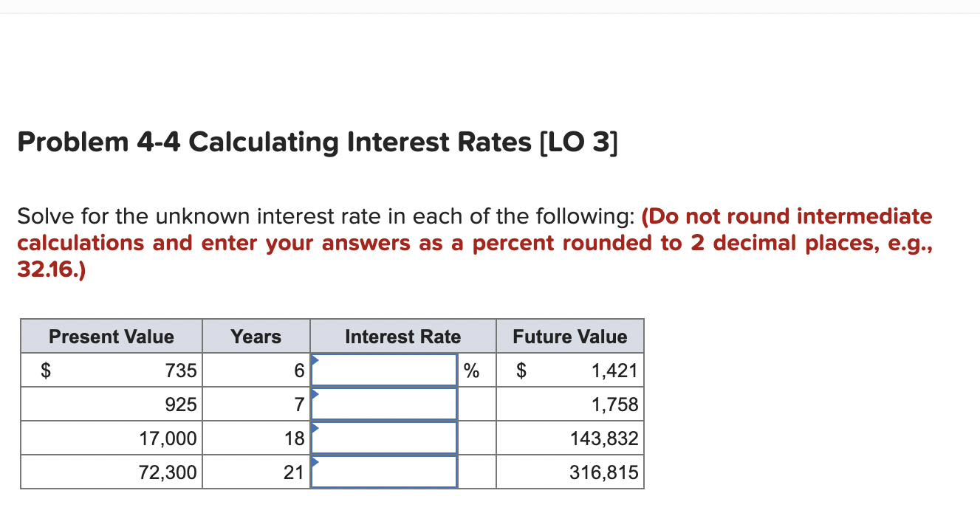Image resolution: width=980 pixels, height=513 pixels.
Task: Click the percent sign beside the first rate field
Action: point(470,370)
